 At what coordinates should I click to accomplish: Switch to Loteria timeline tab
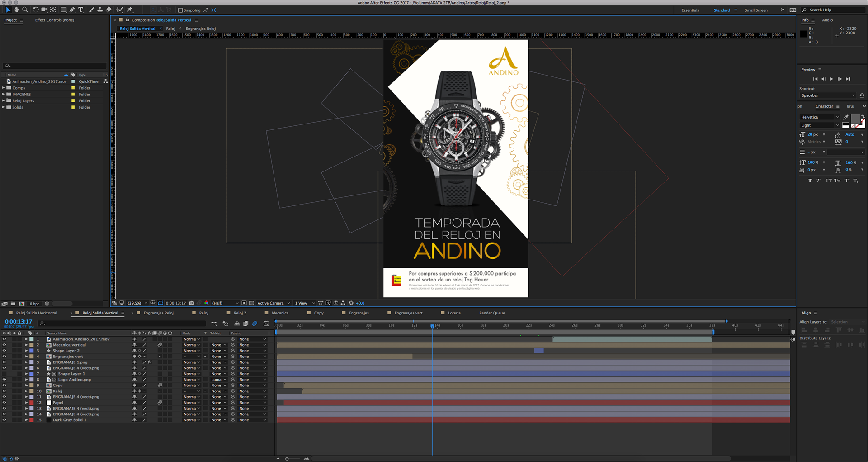coord(454,313)
